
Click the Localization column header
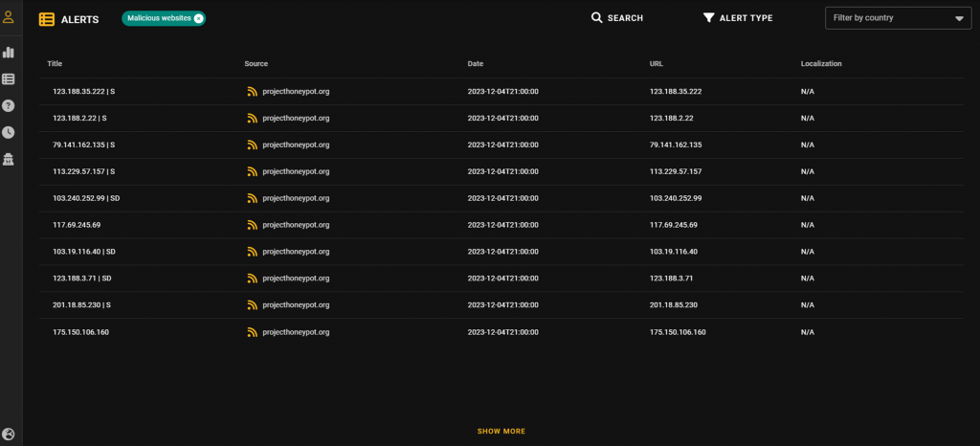pos(821,64)
